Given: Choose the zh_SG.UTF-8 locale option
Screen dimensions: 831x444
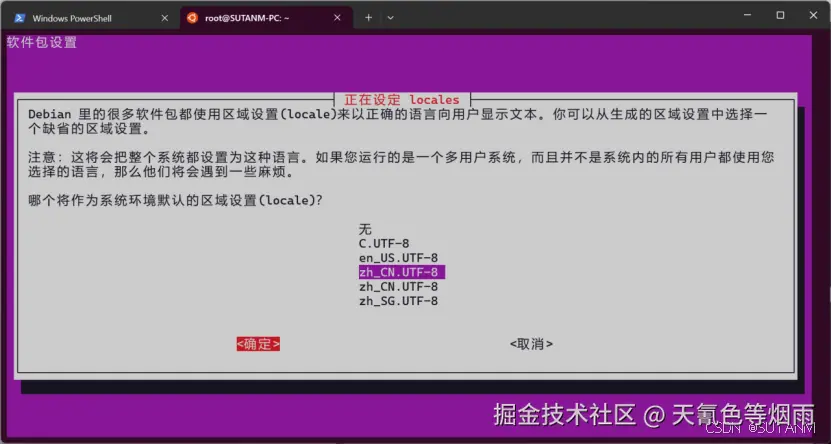Looking at the screenshot, I should pos(398,301).
